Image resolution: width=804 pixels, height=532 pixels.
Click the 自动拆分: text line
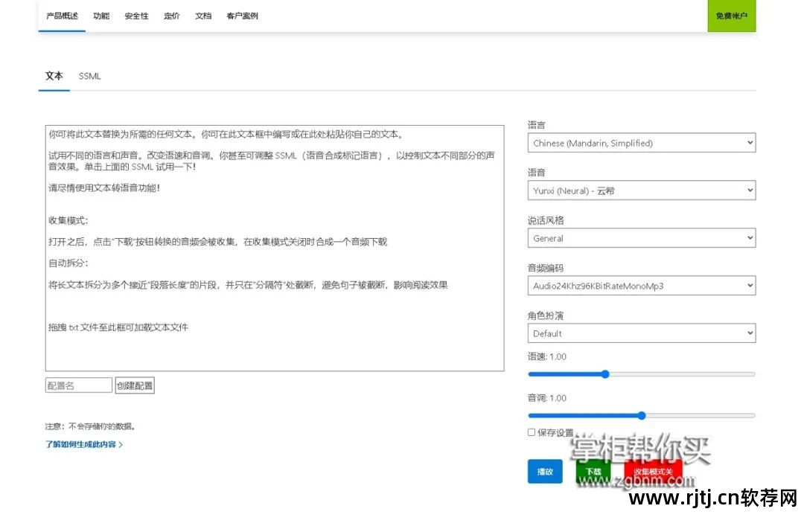pyautogui.click(x=68, y=263)
